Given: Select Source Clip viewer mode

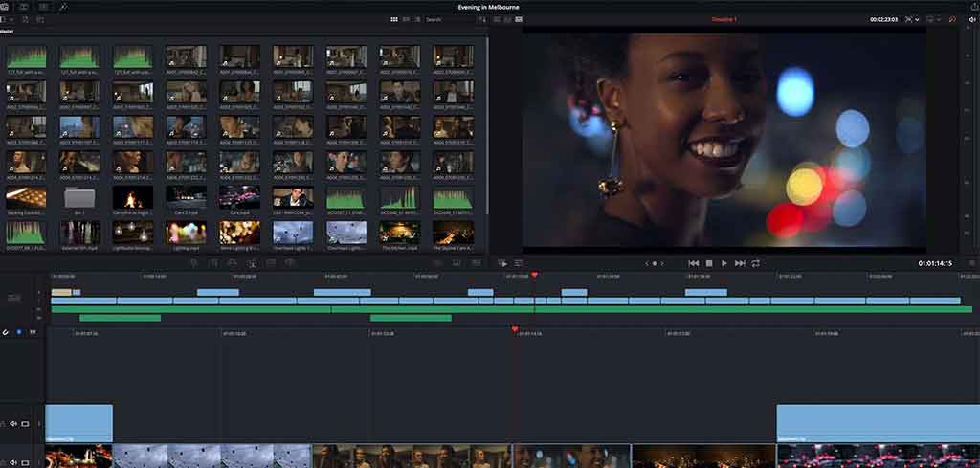Looking at the screenshot, I should point(497,19).
